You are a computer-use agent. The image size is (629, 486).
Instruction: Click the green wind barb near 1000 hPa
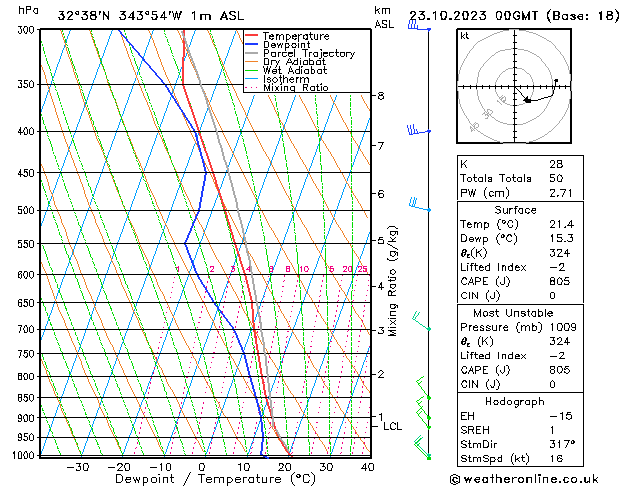[422, 448]
